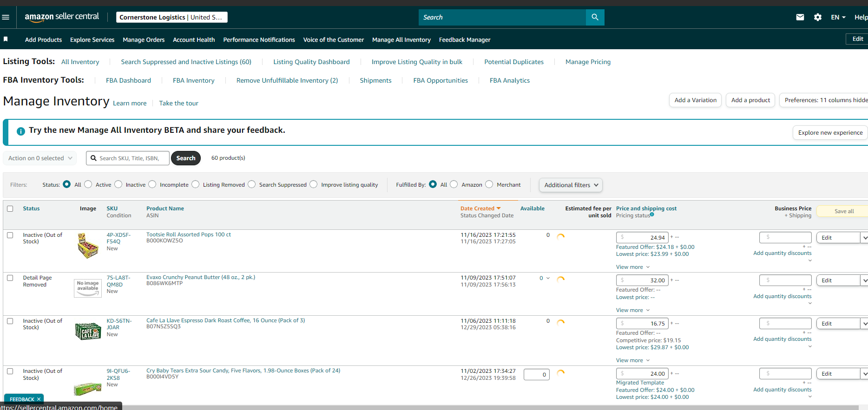Open the Cafe La Llave product image
The width and height of the screenshot is (868, 410).
(88, 331)
